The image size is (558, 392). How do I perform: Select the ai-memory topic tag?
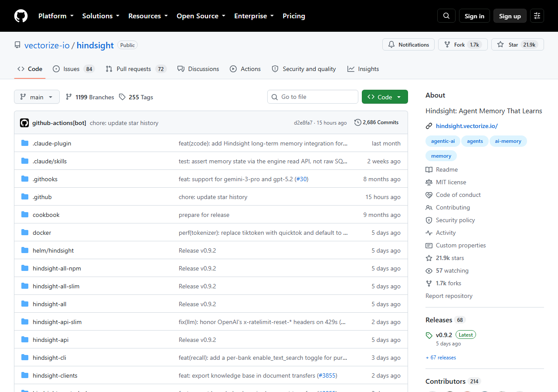click(x=508, y=141)
